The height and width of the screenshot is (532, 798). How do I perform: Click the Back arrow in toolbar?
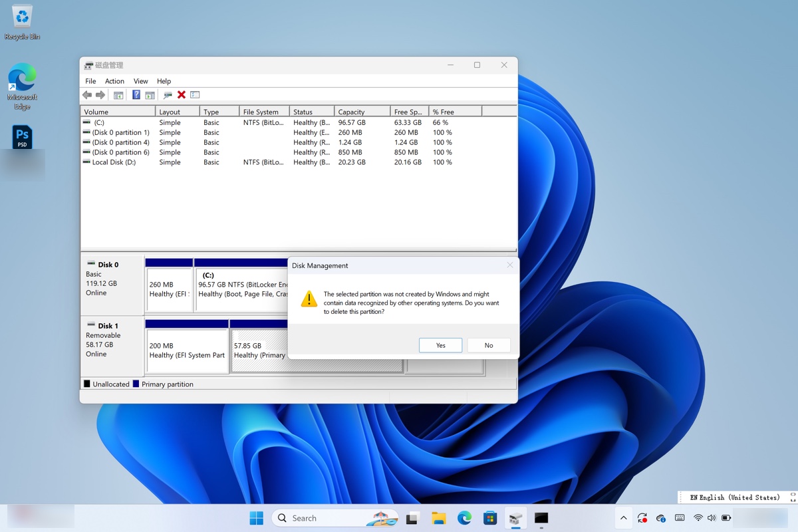pyautogui.click(x=87, y=95)
